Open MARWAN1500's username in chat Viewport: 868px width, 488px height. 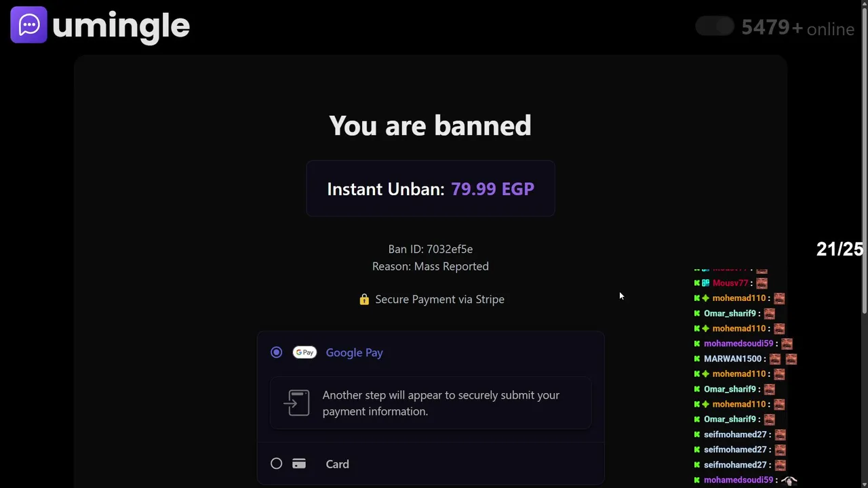(732, 359)
